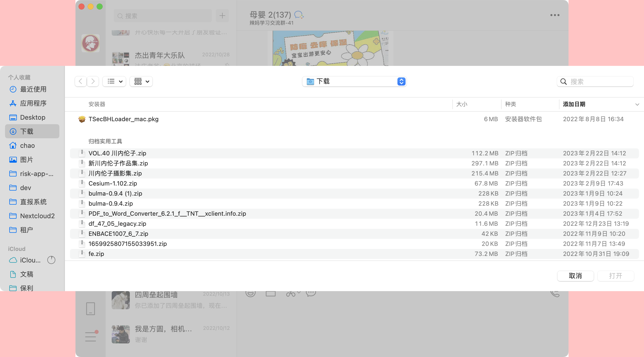Image resolution: width=644 pixels, height=357 pixels.
Task: Click the search field in file dialog
Action: click(599, 81)
